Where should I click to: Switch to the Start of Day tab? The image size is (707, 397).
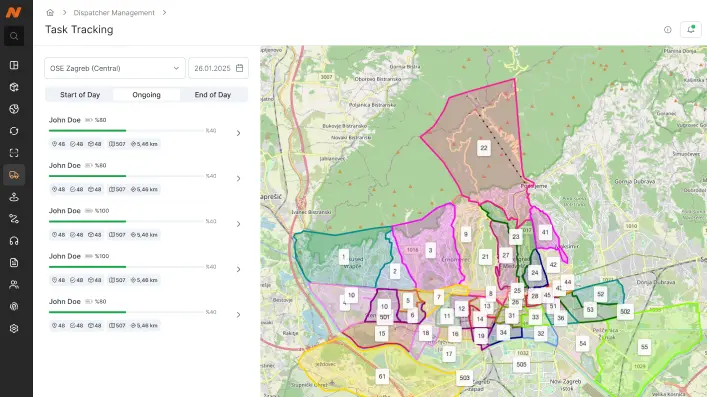coord(80,95)
